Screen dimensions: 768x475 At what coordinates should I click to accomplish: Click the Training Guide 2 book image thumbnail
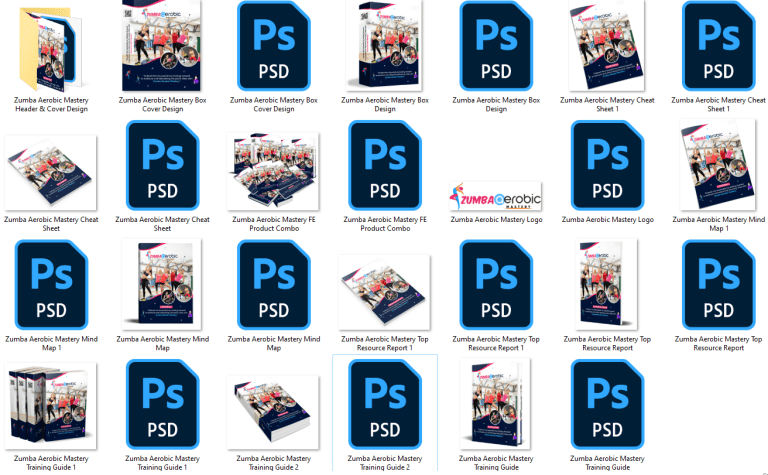tap(273, 408)
